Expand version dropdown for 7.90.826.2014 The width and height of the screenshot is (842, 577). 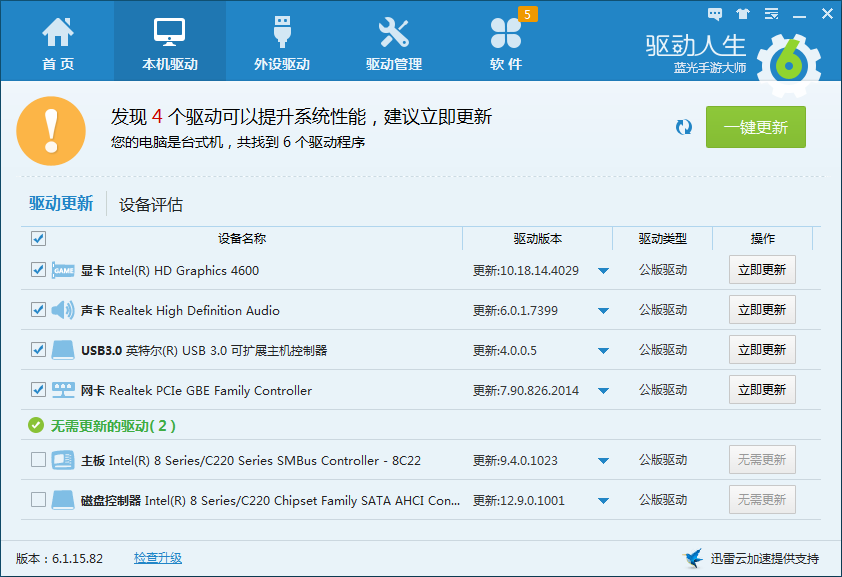coord(604,390)
